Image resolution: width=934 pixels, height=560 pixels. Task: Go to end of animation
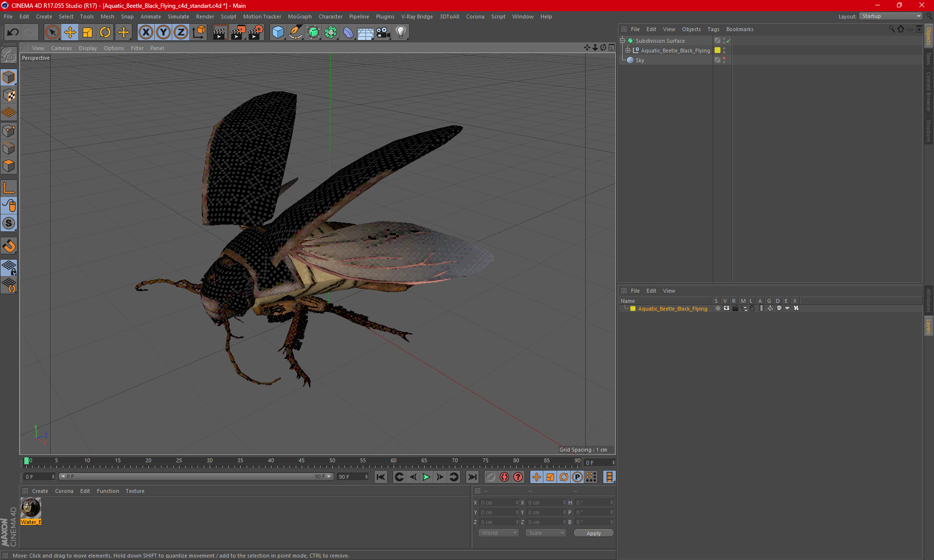tap(472, 477)
